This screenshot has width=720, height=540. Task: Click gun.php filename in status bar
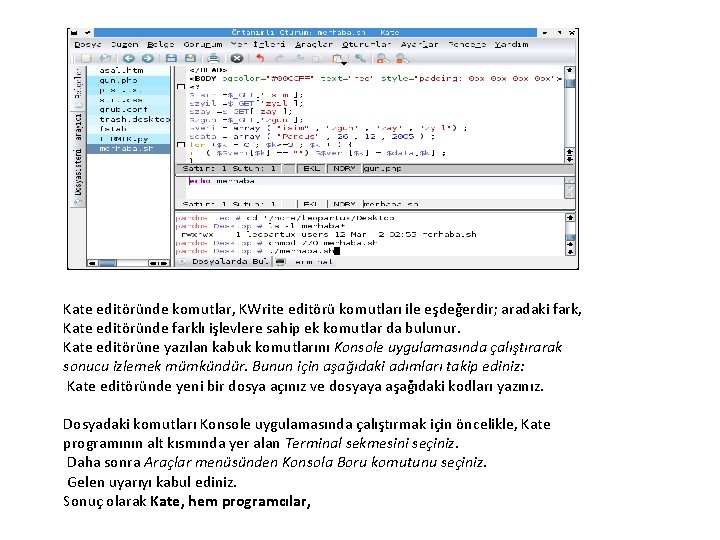tap(382, 169)
